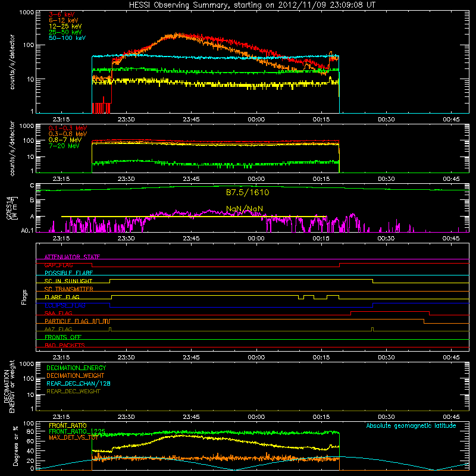
Task: Click the B7.5/1610 GOES annotation
Action: 248,192
